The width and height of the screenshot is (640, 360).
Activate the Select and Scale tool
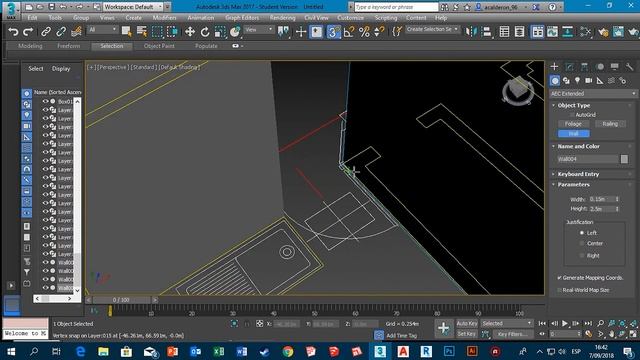pos(220,31)
